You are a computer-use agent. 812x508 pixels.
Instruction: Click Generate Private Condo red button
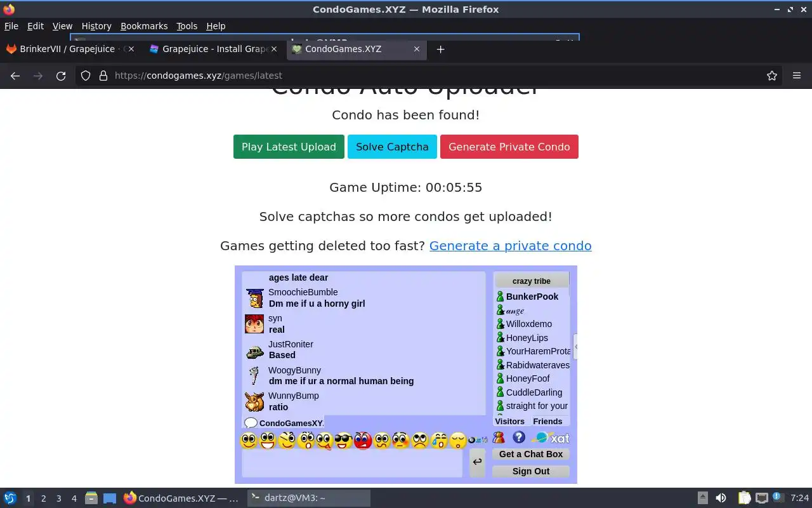point(509,147)
